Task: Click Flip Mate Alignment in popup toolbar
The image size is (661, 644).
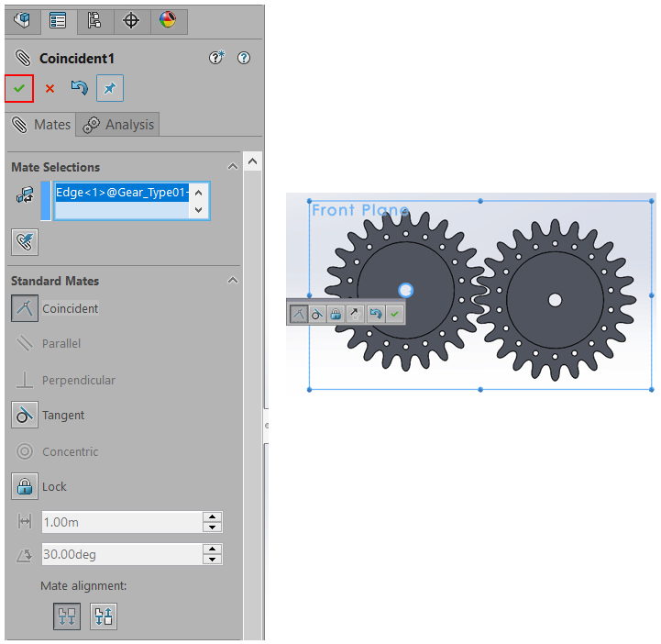Action: click(x=355, y=314)
